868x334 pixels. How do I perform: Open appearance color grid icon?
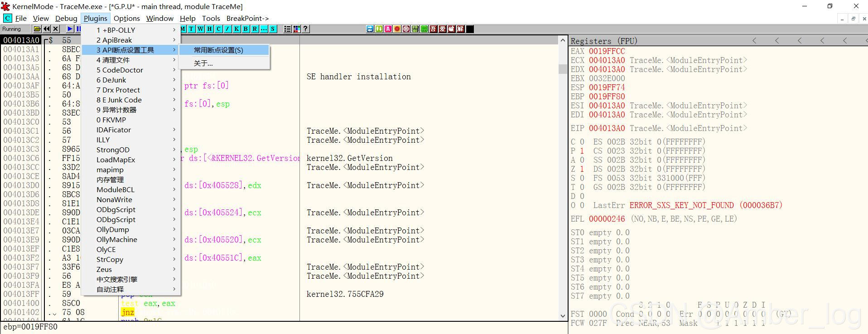(x=296, y=29)
